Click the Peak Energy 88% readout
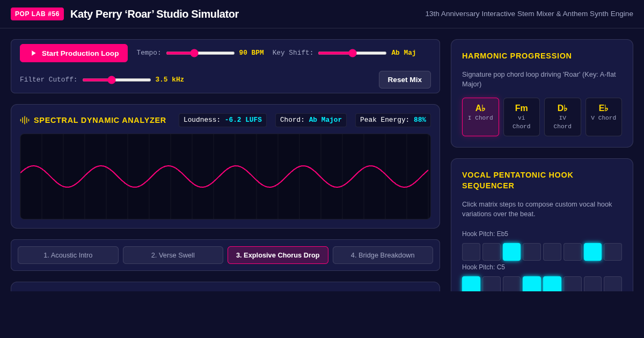The image size is (644, 338). (x=393, y=120)
